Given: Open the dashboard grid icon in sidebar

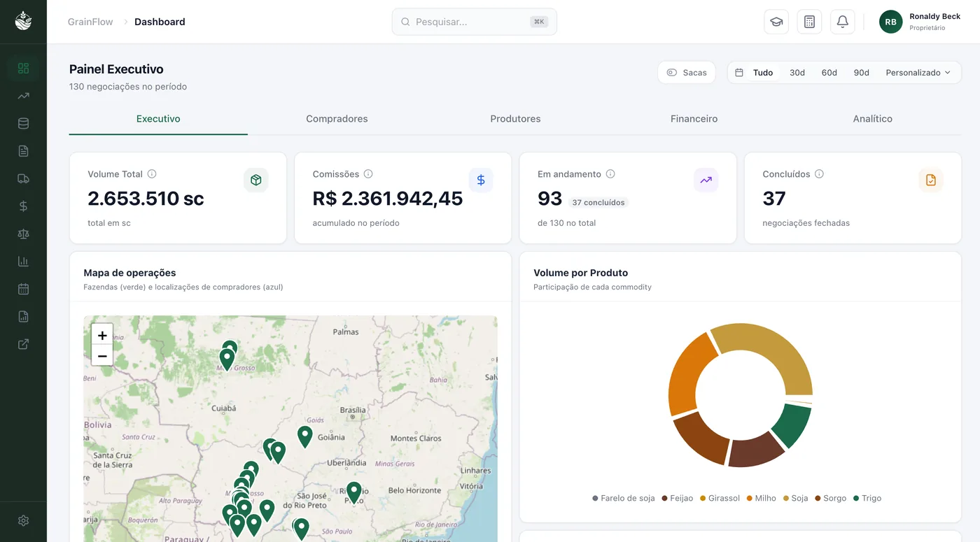Looking at the screenshot, I should 23,68.
